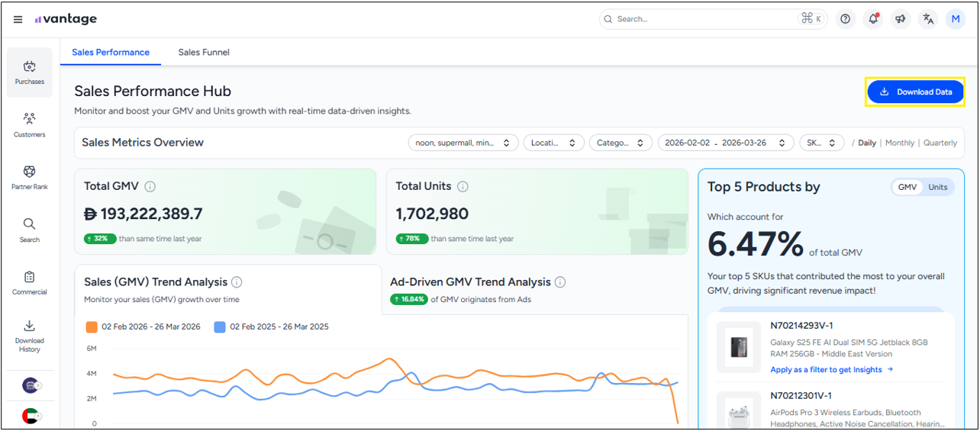Screen dimensions: 980x431
Task: Select the Quarterly granularity option
Action: 940,143
